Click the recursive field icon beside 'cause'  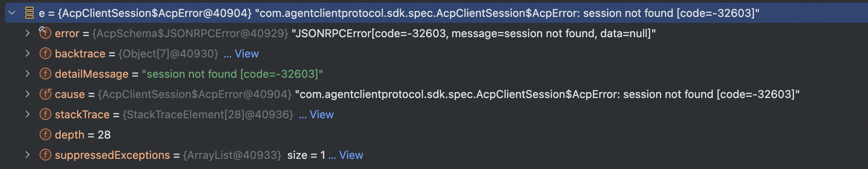pyautogui.click(x=45, y=94)
